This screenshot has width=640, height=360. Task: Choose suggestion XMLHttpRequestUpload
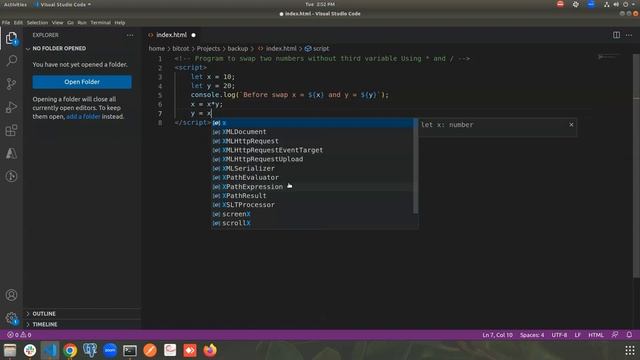click(313, 159)
